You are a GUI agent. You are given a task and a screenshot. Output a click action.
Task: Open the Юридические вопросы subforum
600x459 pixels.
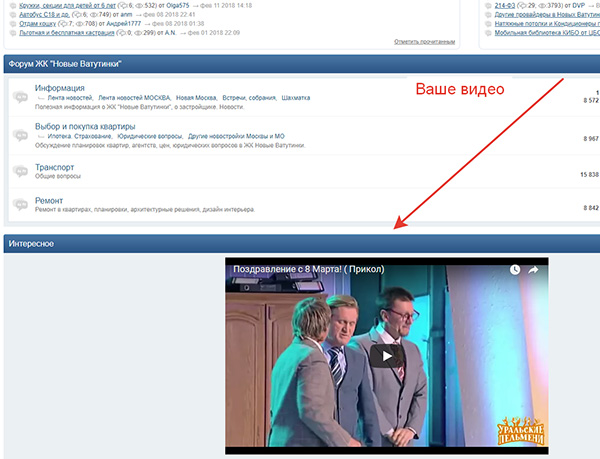coord(150,136)
